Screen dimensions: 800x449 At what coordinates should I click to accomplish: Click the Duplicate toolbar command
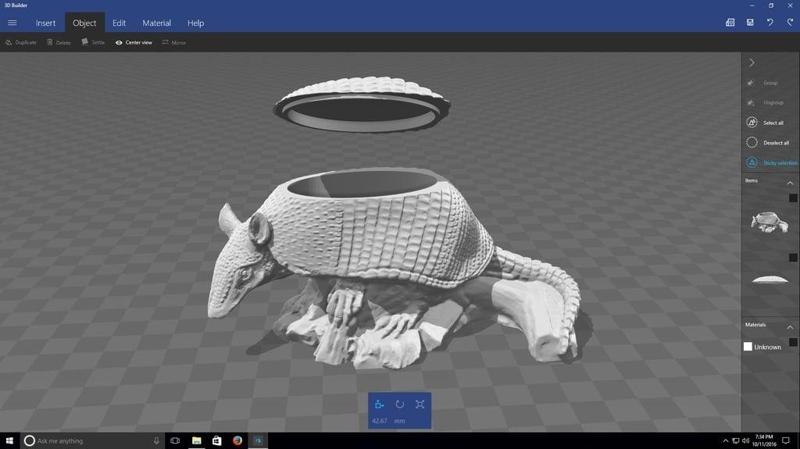[x=21, y=43]
